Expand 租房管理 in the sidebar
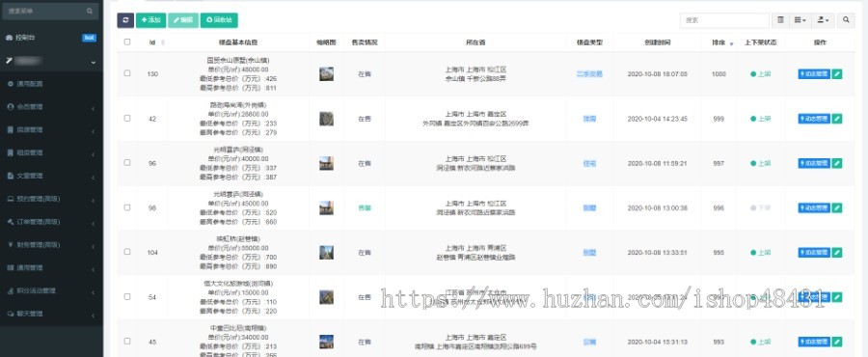868x357 pixels. [51, 152]
